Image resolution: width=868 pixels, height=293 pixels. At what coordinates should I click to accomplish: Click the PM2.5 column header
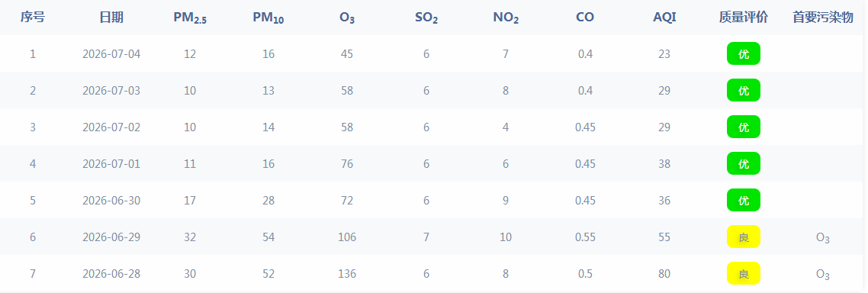click(190, 18)
